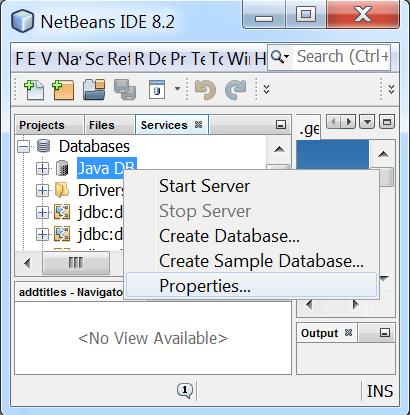Open the browser selection dropdown arrow
410x415 pixels.
178,89
